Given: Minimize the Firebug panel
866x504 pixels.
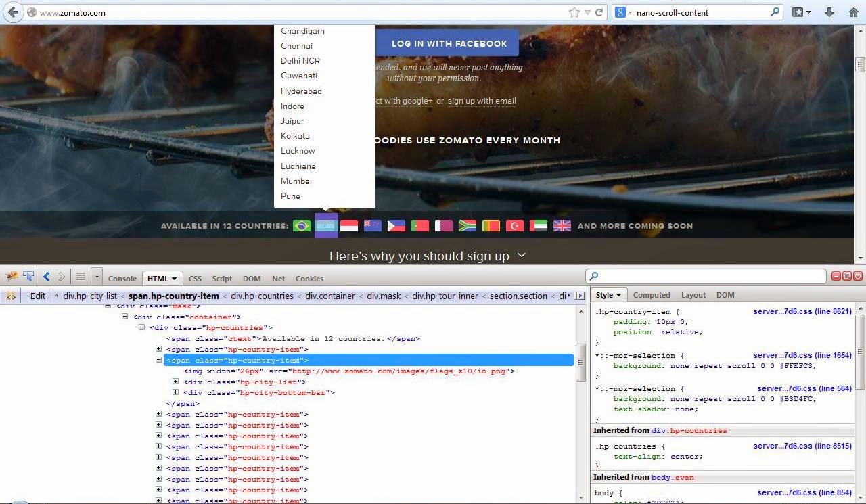Looking at the screenshot, I should [836, 276].
